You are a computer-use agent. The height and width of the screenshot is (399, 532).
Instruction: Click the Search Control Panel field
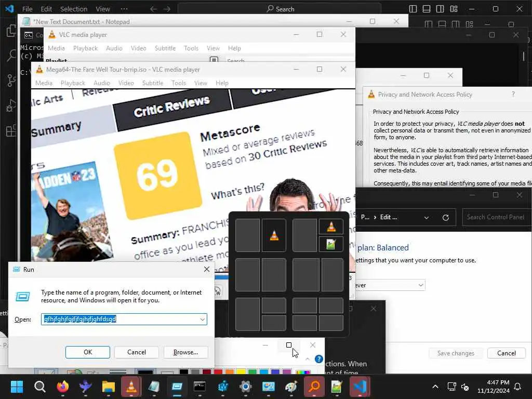(497, 217)
